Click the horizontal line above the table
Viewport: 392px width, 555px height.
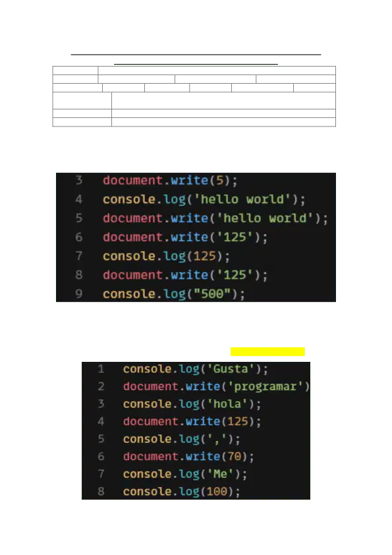tap(196, 55)
